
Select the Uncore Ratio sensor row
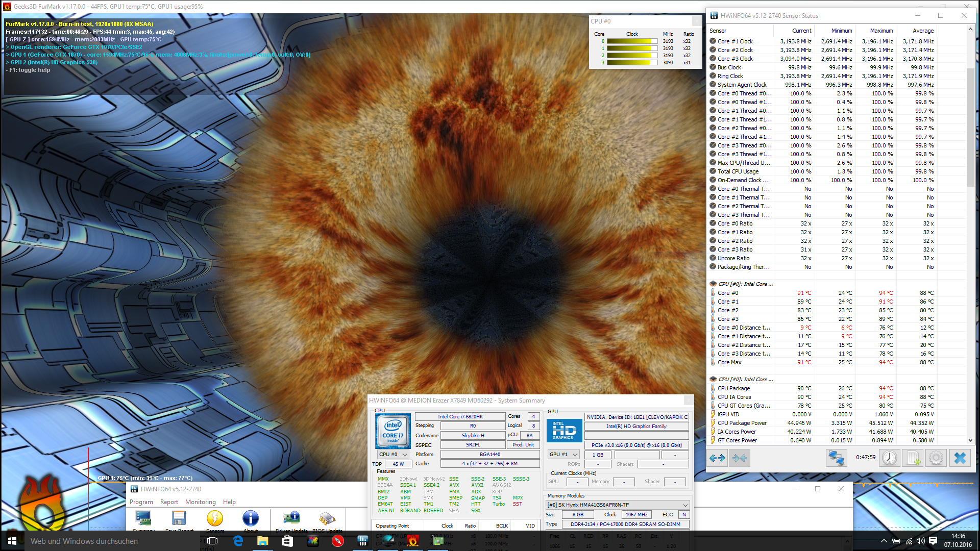coord(822,258)
